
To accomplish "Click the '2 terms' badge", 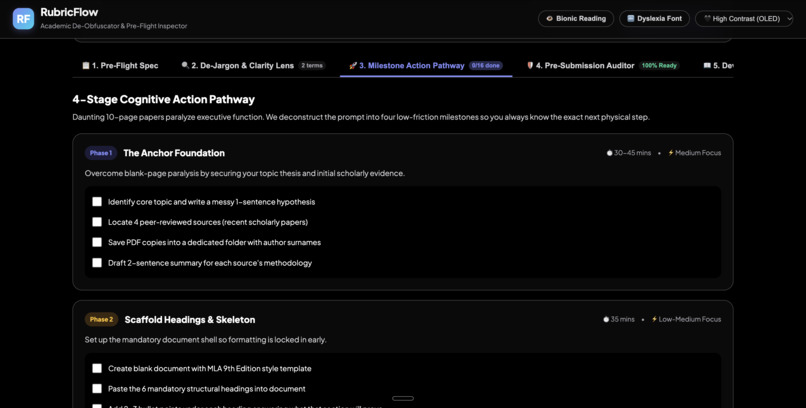I will (312, 66).
